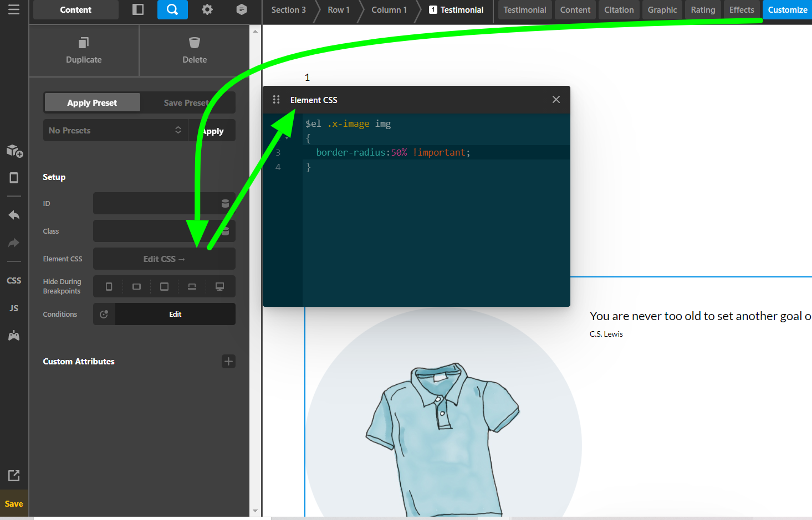
Task: Toggle hide on desktop monitor breakpoint
Action: pyautogui.click(x=220, y=287)
